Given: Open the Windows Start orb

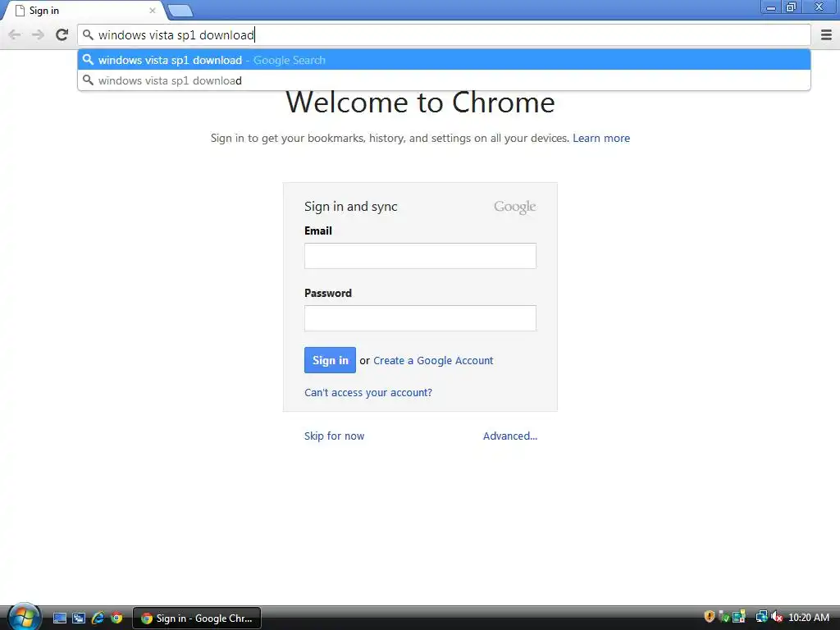Looking at the screenshot, I should [24, 616].
